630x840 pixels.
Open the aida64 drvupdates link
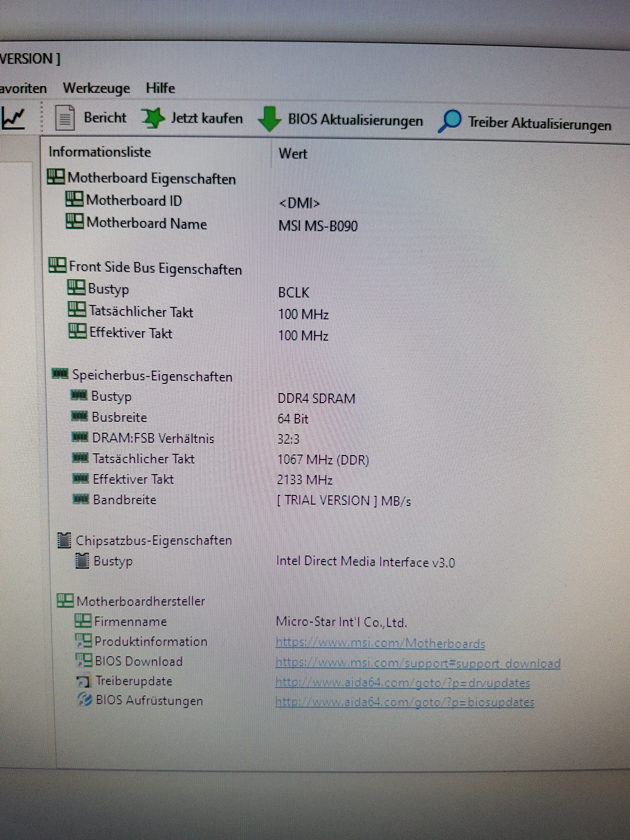pos(402,683)
